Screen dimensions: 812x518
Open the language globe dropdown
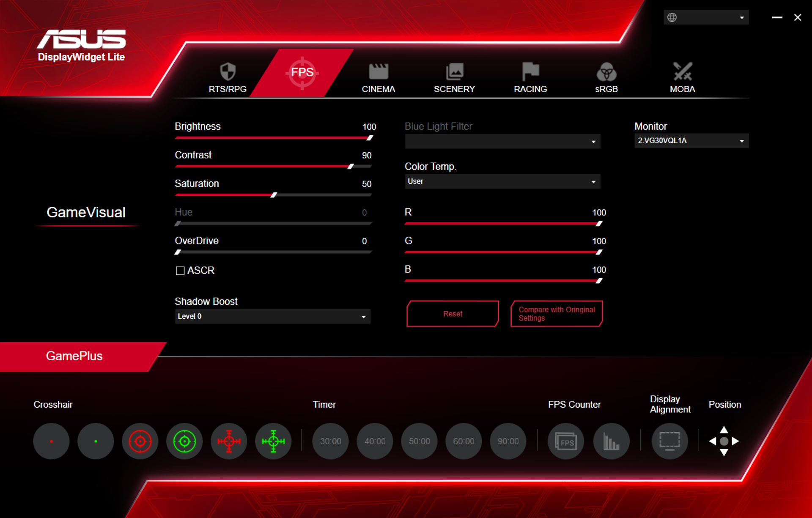point(706,17)
